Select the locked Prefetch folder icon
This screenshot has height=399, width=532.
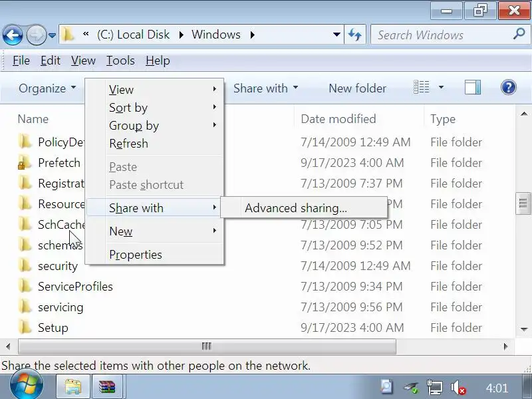point(25,162)
